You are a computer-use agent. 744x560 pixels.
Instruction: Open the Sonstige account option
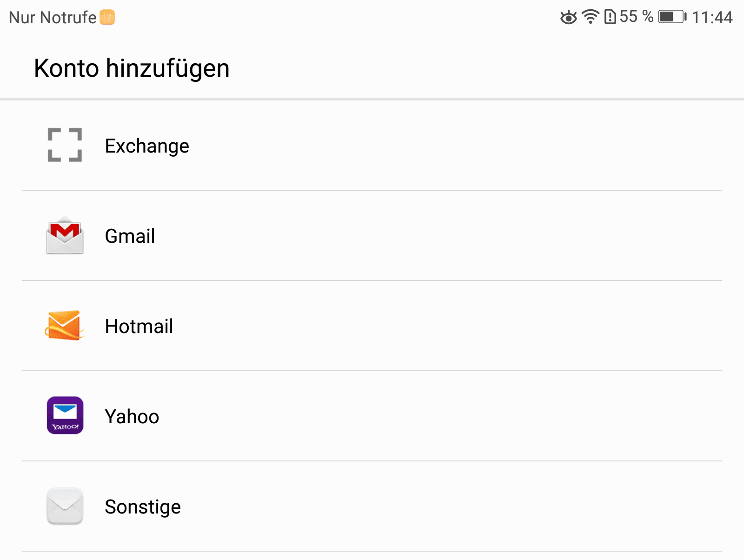[x=372, y=507]
